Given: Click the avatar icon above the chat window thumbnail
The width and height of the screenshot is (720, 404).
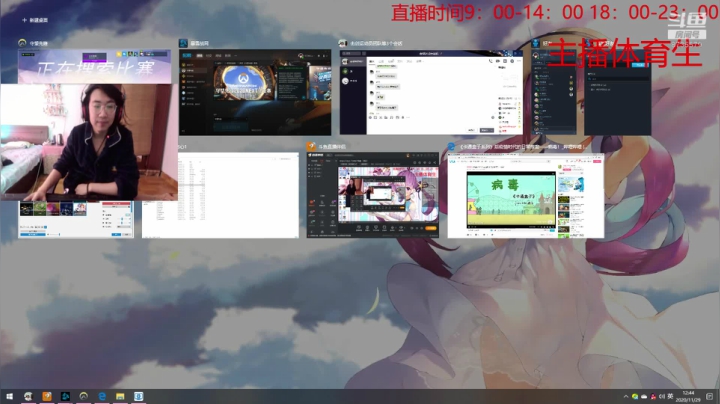Looking at the screenshot, I should pyautogui.click(x=343, y=43).
